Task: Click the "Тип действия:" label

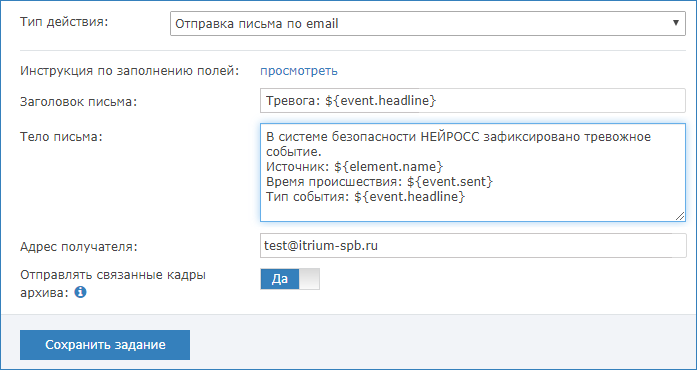Action: point(64,22)
